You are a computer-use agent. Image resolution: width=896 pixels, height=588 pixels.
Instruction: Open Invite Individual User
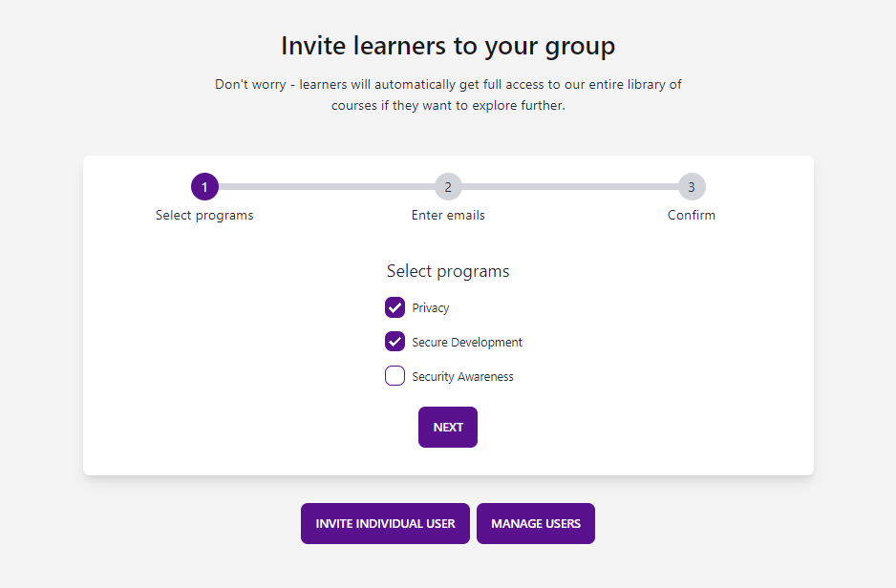click(x=385, y=523)
